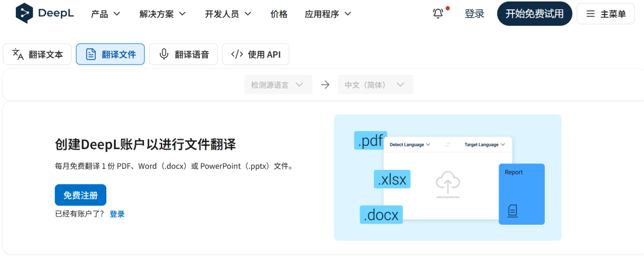Click the code brackets icon for API

tap(237, 54)
